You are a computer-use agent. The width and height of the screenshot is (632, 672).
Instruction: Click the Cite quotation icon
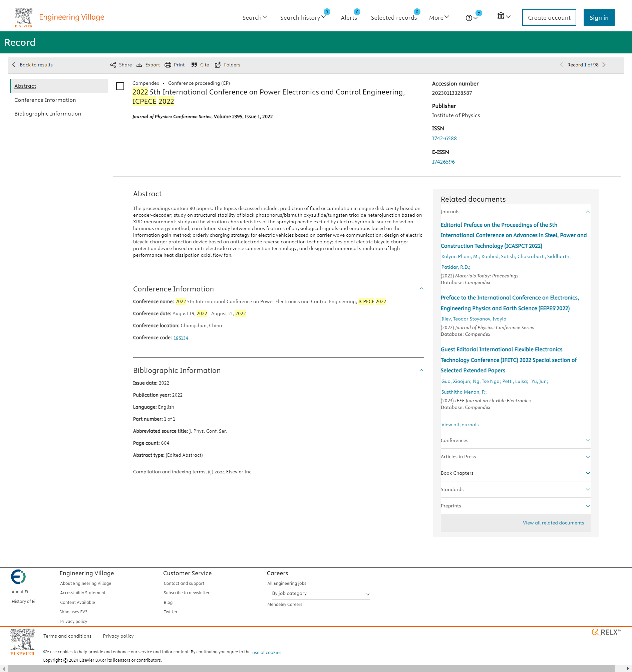194,65
